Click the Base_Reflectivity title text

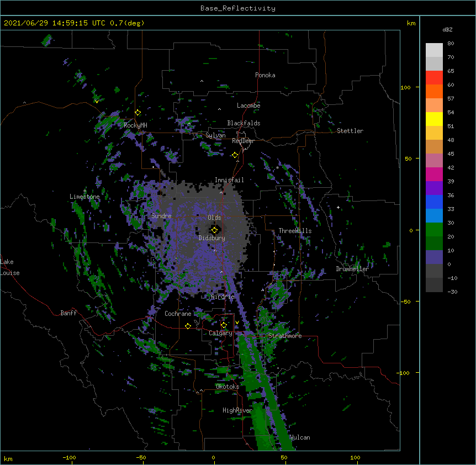pos(238,8)
